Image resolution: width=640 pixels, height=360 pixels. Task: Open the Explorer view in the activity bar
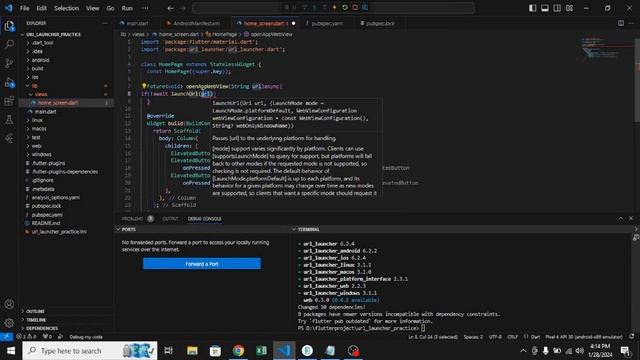tap(9, 26)
